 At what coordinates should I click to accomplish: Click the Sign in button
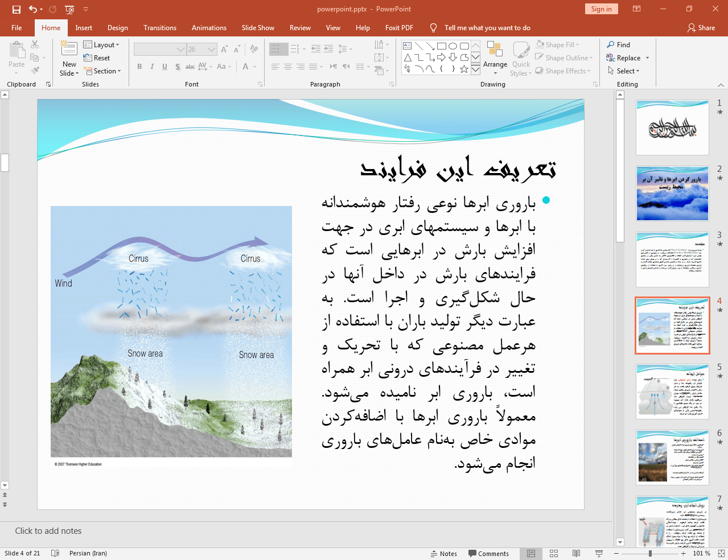click(601, 9)
